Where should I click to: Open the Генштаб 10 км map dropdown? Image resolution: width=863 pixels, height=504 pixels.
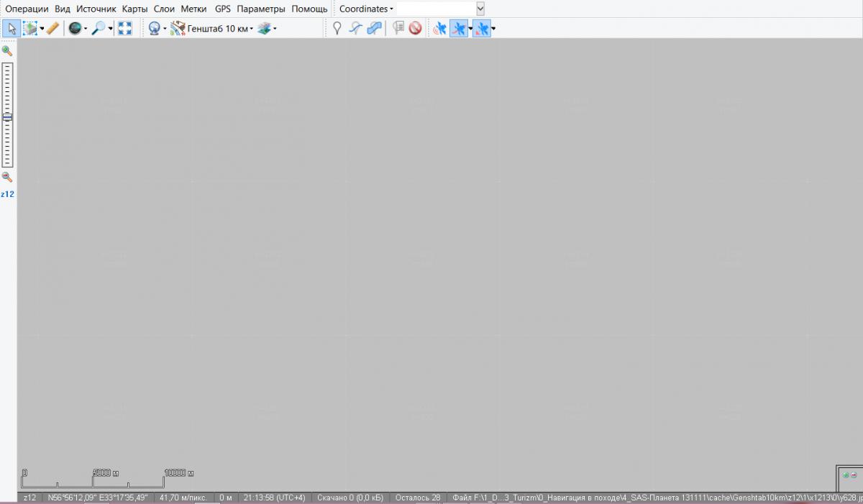pos(219,29)
